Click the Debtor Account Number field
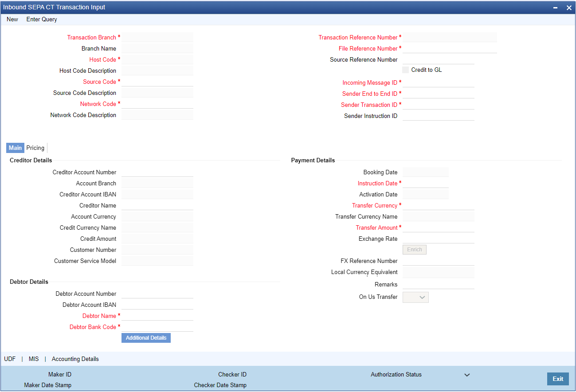576x392 pixels. tap(157, 294)
